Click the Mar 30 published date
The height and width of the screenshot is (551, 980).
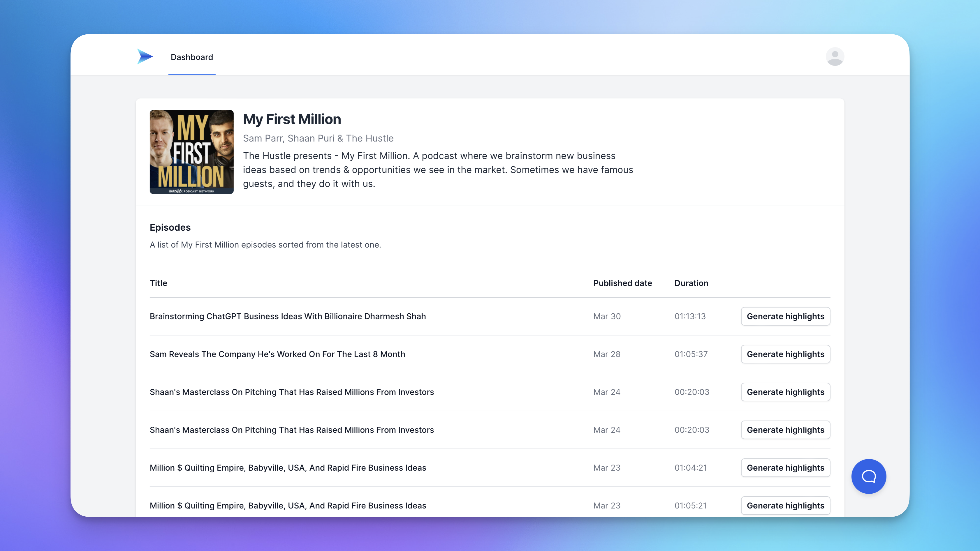coord(607,316)
